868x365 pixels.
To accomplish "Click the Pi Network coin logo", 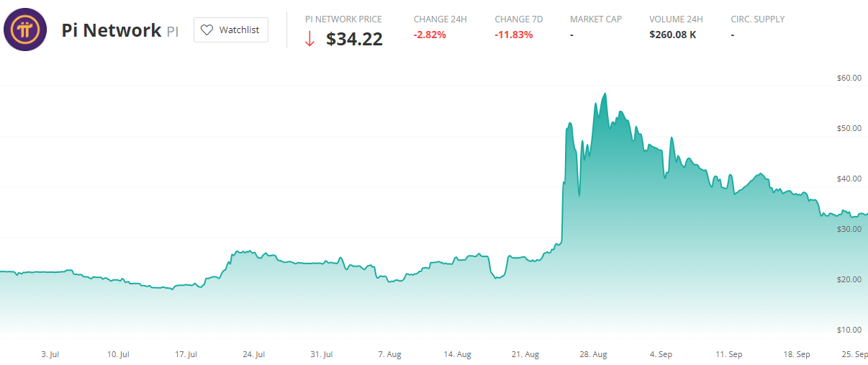I will point(25,30).
